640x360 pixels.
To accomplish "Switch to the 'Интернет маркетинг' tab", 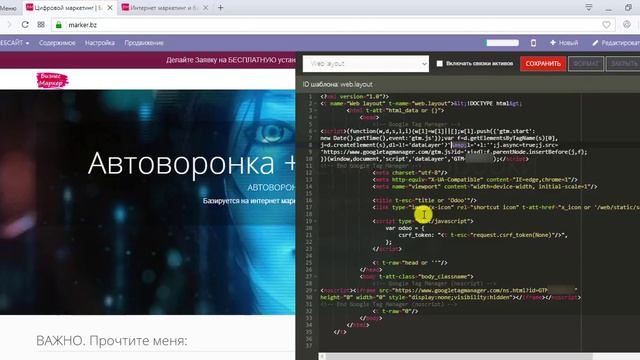I will coord(165,8).
